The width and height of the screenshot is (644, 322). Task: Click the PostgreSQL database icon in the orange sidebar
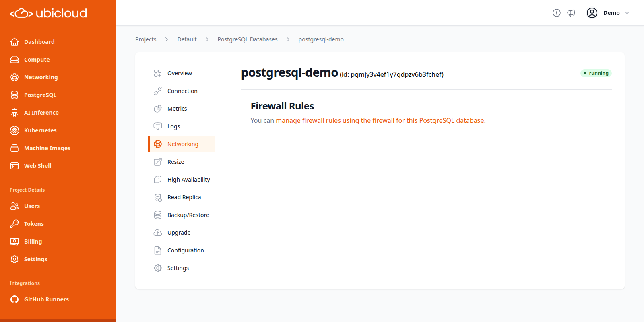(x=14, y=95)
